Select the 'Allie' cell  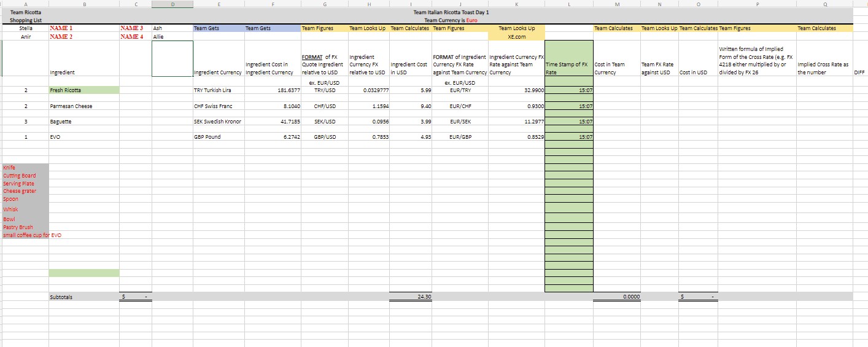pos(172,36)
